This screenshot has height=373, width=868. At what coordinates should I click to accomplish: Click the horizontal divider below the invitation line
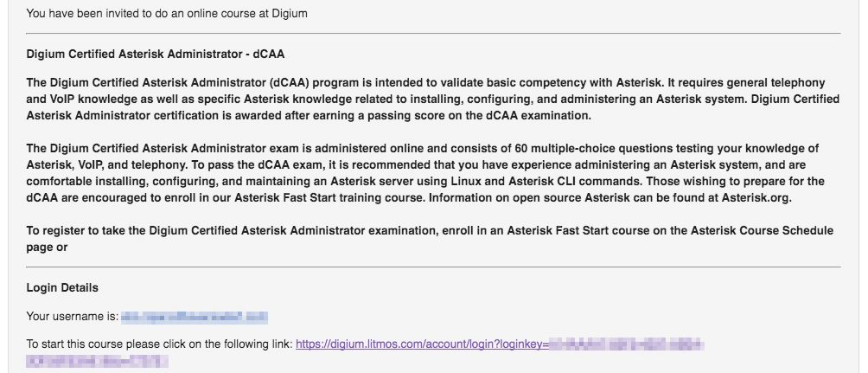(x=433, y=33)
